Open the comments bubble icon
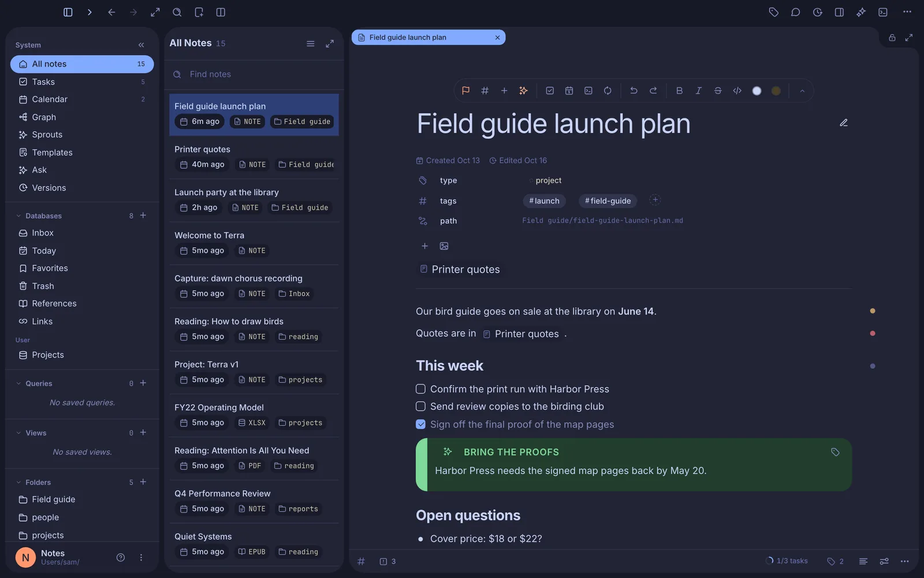924x578 pixels. click(796, 12)
